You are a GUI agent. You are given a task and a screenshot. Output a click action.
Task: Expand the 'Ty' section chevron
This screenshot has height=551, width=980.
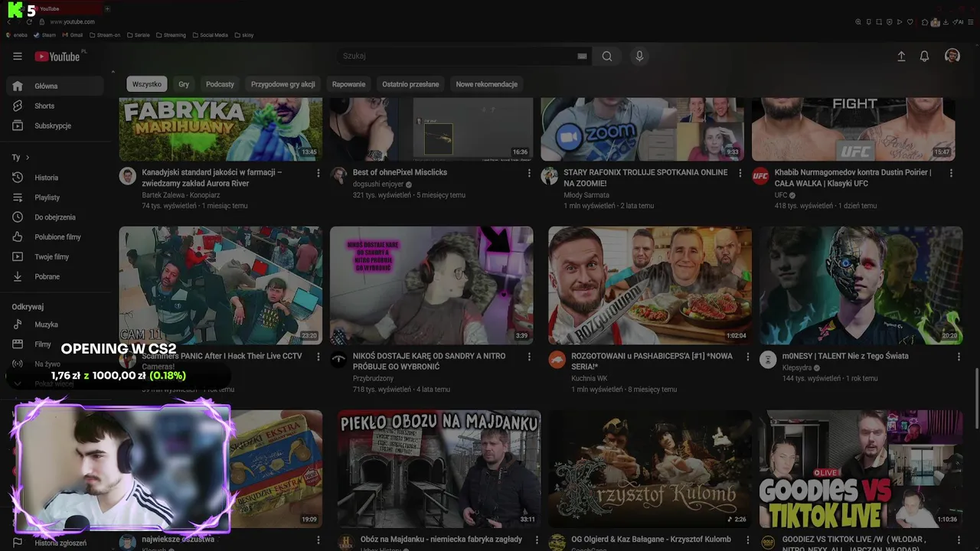tap(28, 158)
